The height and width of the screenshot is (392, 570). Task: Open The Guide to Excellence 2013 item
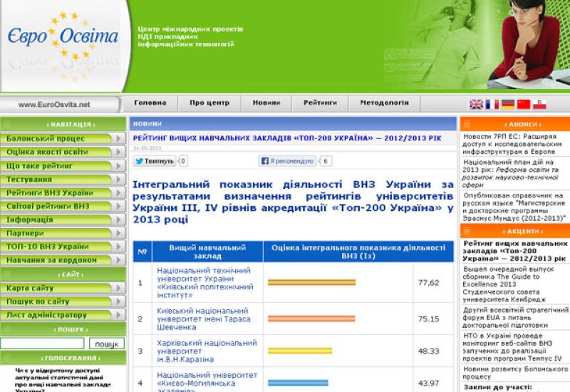tap(508, 284)
